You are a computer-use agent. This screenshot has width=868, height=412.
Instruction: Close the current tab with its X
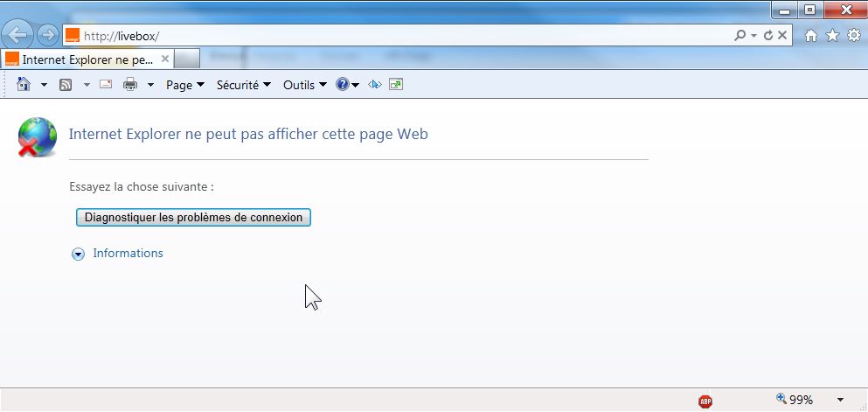point(164,59)
